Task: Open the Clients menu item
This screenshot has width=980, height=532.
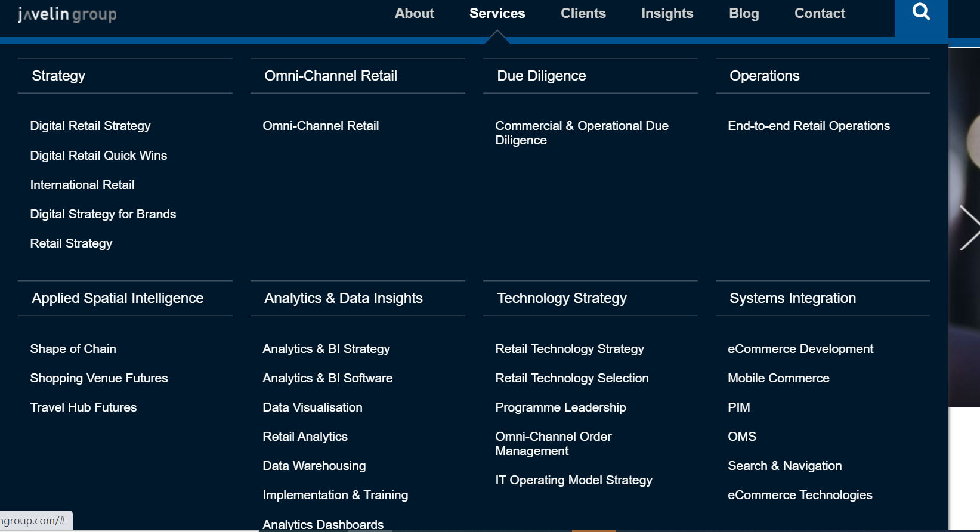Action: pos(583,14)
